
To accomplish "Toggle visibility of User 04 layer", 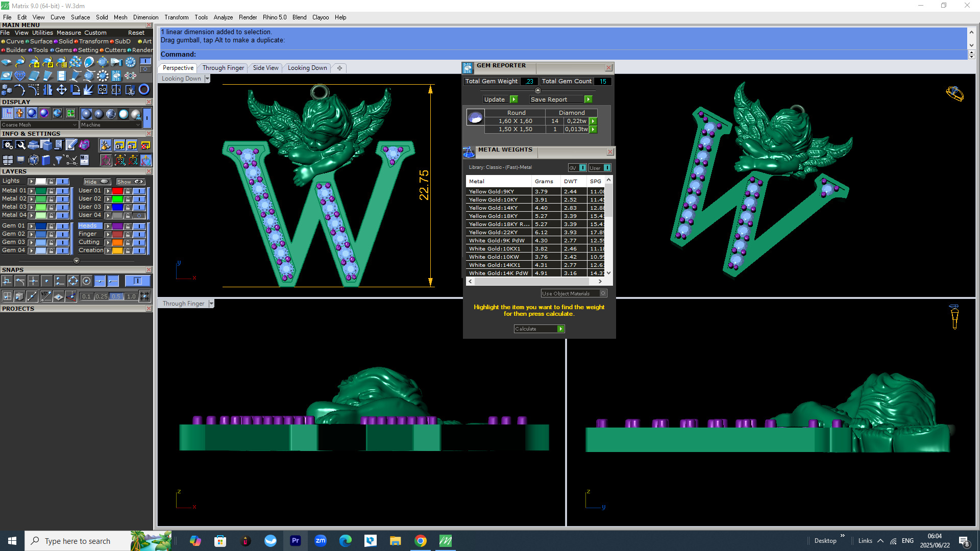I will 139,215.
